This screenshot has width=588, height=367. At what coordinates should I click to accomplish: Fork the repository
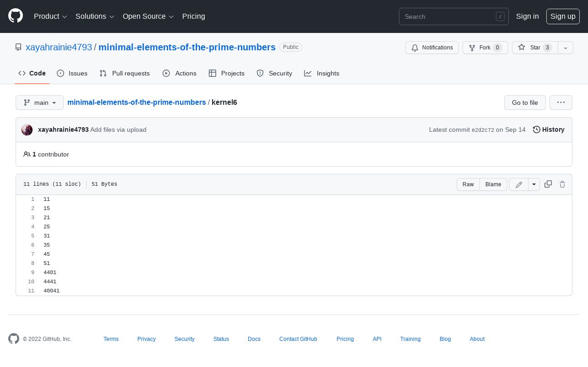pos(485,48)
